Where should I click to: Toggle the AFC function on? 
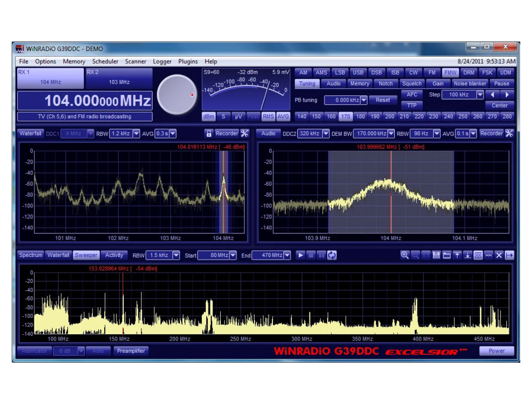[412, 94]
